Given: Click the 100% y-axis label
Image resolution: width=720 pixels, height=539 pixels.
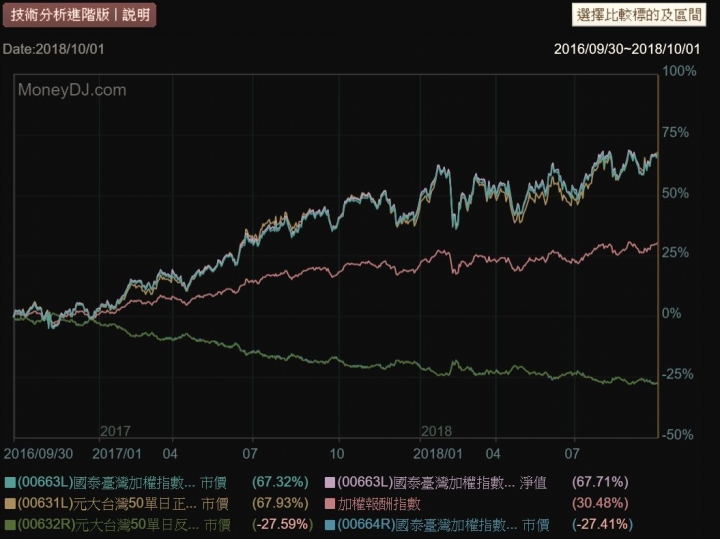Looking at the screenshot, I should (679, 71).
